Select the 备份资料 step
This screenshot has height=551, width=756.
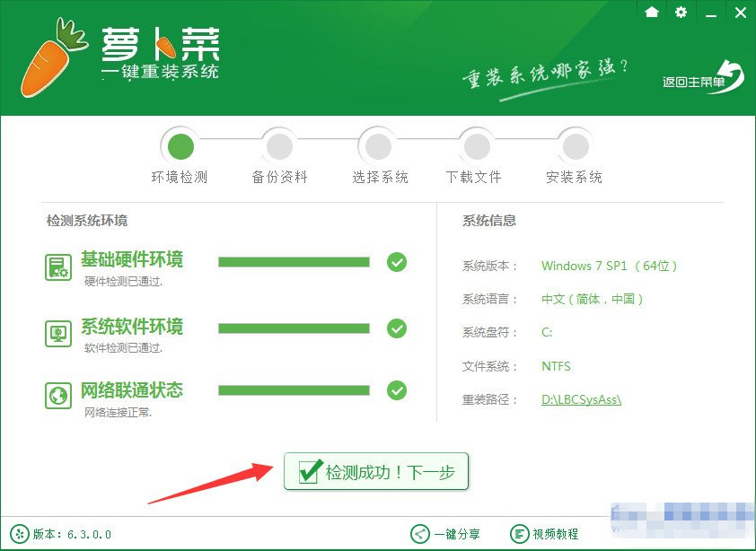tap(279, 146)
